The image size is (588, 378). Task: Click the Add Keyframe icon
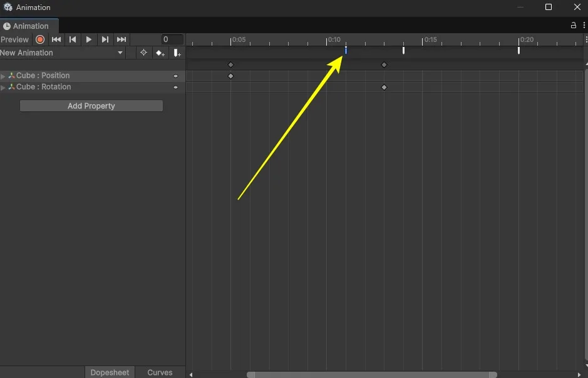[x=160, y=53]
